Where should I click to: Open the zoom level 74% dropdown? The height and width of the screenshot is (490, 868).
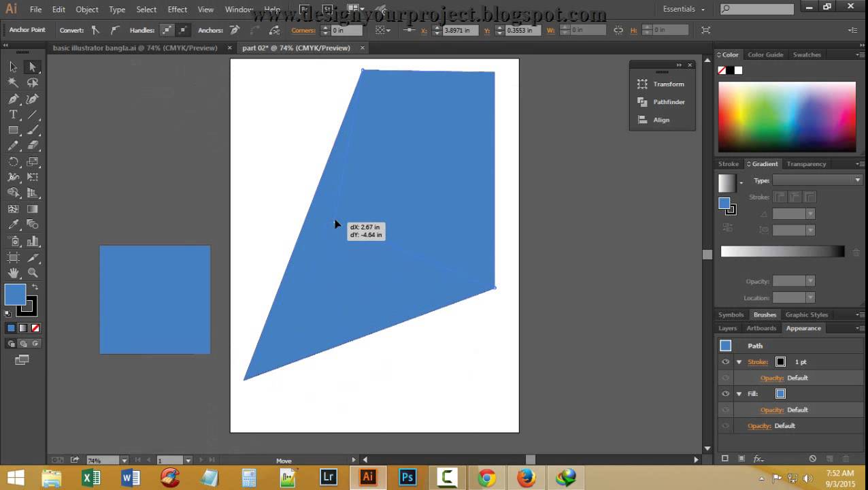[x=124, y=461]
